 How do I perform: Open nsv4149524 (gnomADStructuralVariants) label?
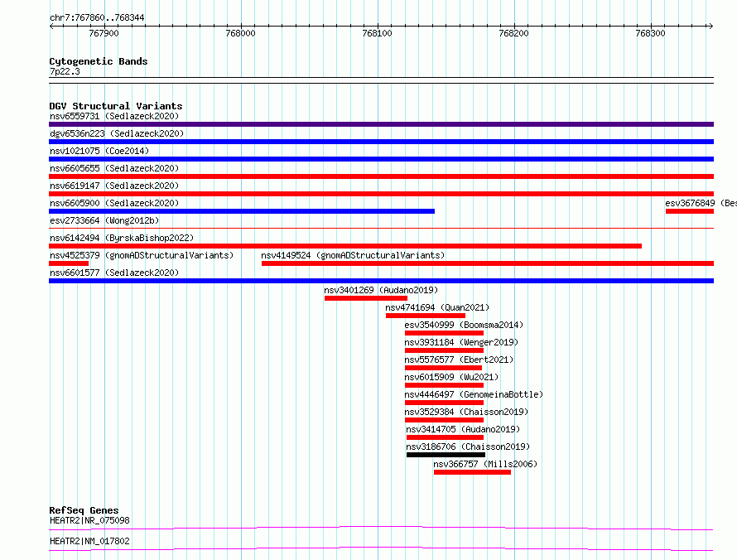pos(353,255)
